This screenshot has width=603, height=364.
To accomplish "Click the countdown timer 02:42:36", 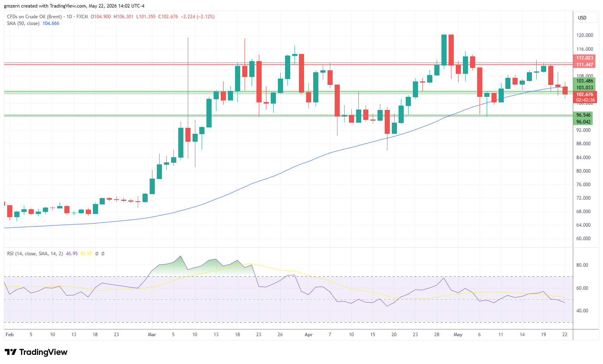I will pyautogui.click(x=586, y=100).
